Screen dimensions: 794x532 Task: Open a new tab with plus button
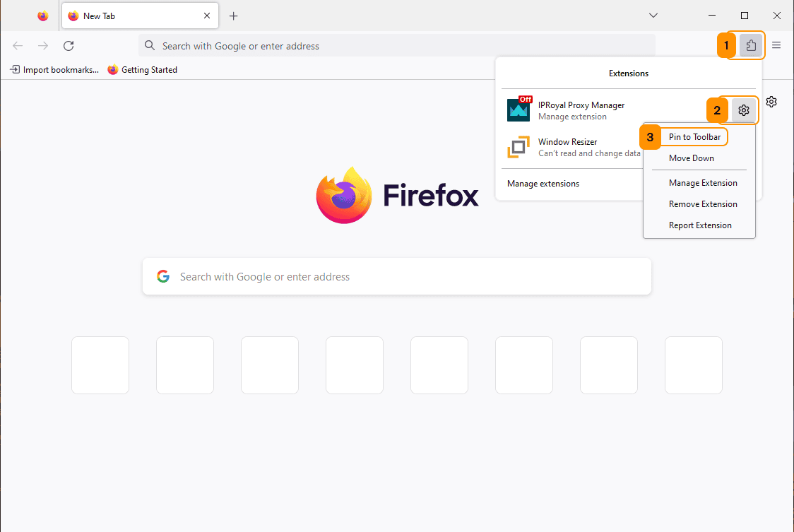pos(233,16)
